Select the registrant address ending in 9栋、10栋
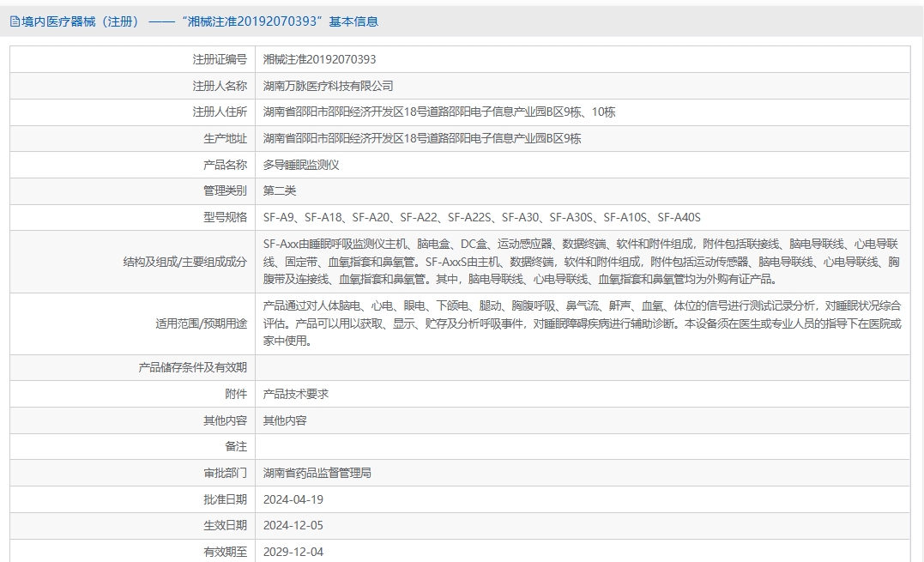Viewport: 924px width, 562px height. (x=439, y=112)
